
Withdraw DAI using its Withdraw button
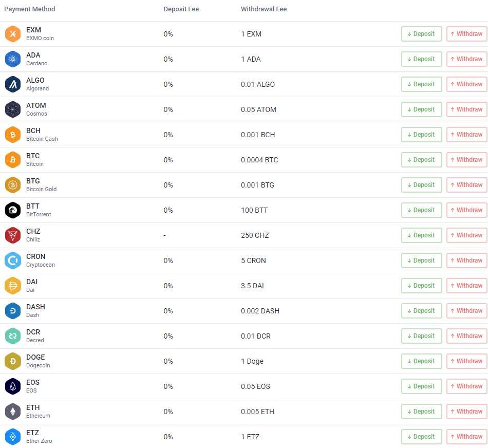[x=466, y=286]
